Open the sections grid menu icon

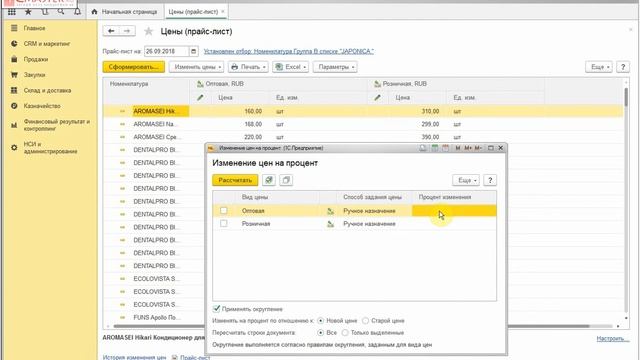click(11, 12)
